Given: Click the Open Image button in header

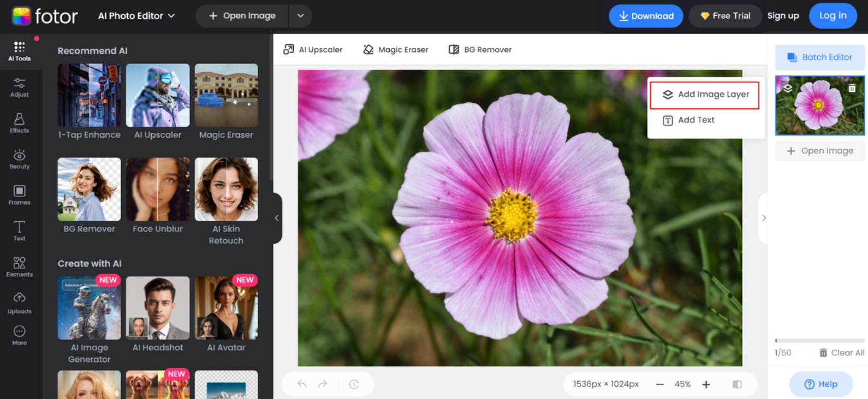Looking at the screenshot, I should click(x=242, y=16).
